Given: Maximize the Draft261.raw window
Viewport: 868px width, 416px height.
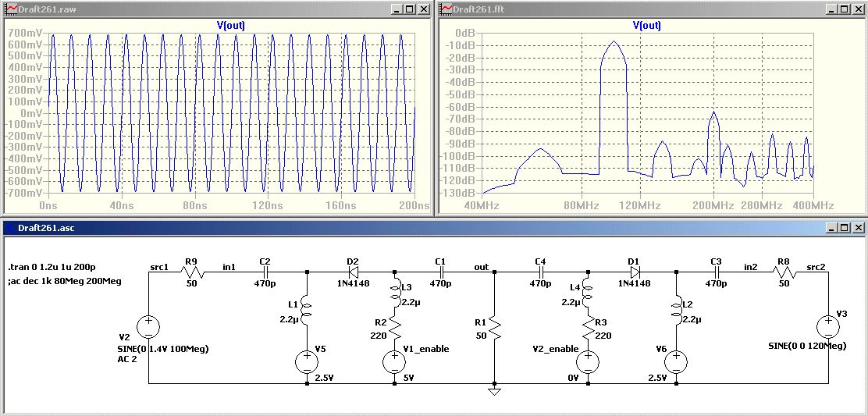Looking at the screenshot, I should (x=410, y=9).
